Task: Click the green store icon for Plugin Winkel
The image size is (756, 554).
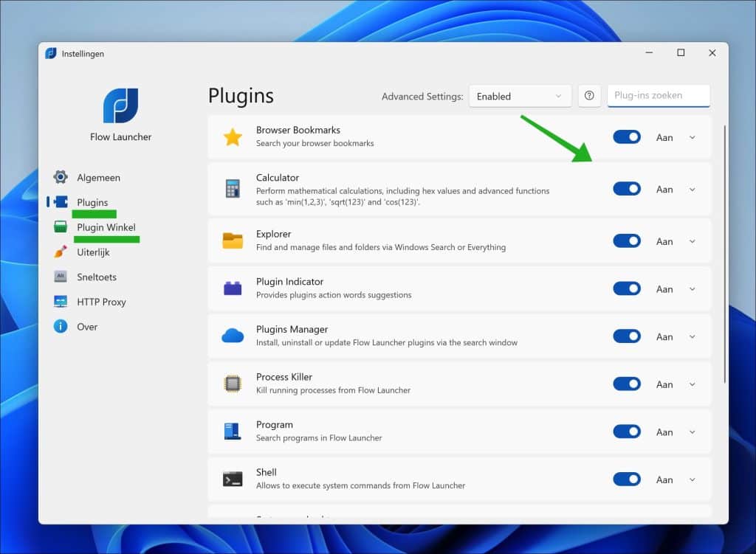Action: click(x=61, y=227)
